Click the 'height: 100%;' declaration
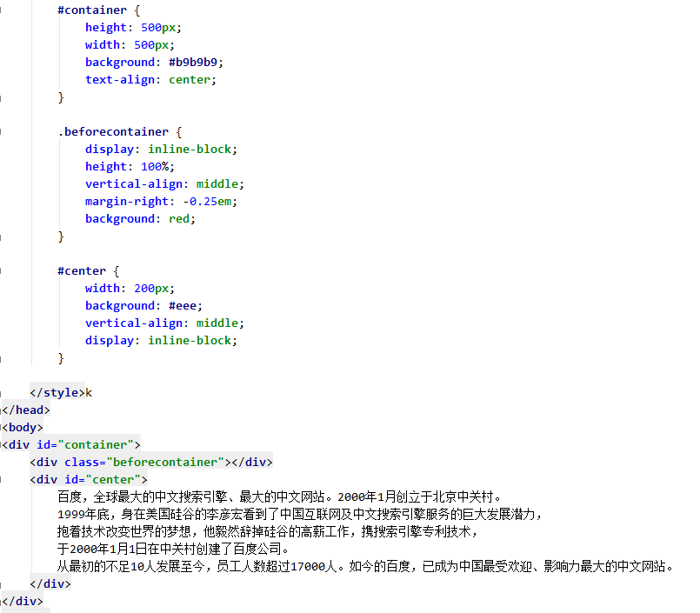Image resolution: width=700 pixels, height=613 pixels. pyautogui.click(x=130, y=167)
